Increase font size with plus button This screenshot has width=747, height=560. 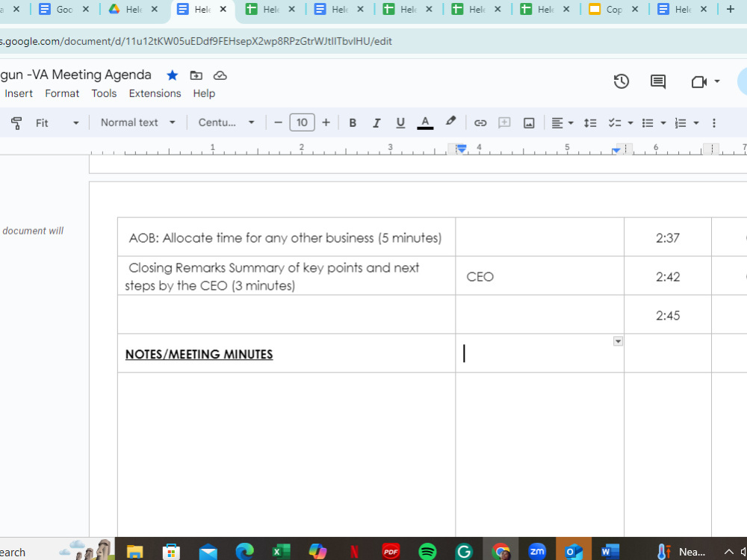(x=326, y=123)
